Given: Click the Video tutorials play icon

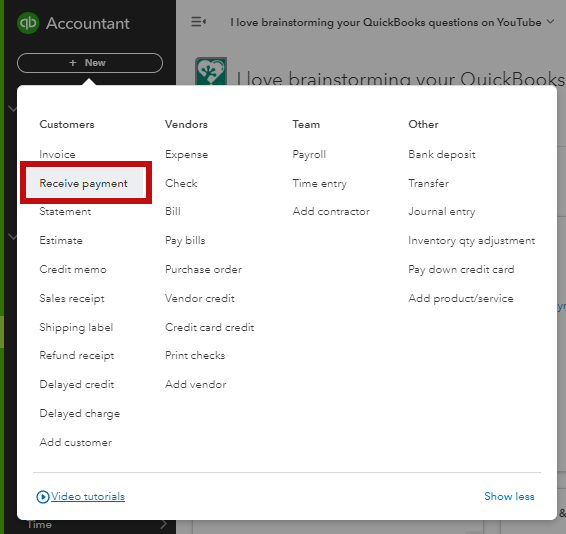Looking at the screenshot, I should 43,497.
